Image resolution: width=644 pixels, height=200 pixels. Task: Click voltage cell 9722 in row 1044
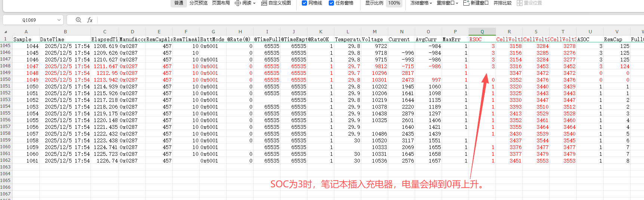[374, 46]
